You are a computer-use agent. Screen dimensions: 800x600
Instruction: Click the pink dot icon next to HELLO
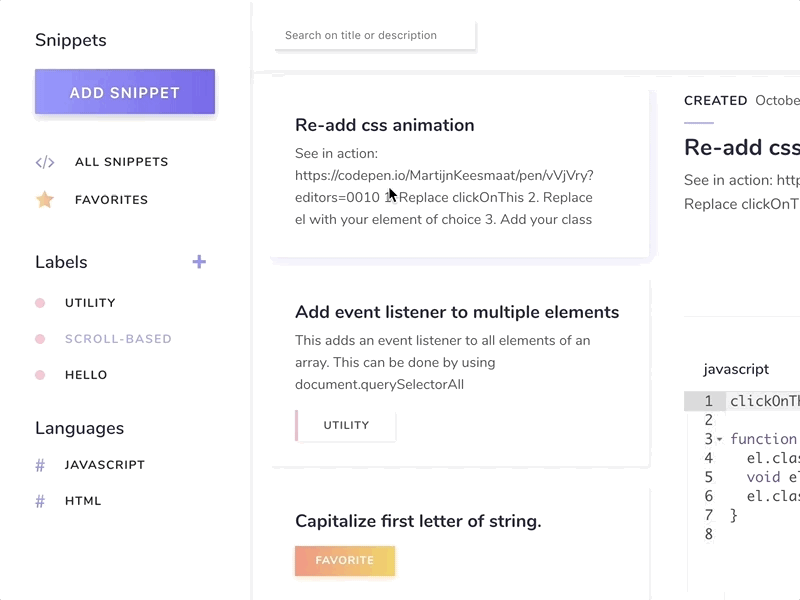pyautogui.click(x=41, y=374)
